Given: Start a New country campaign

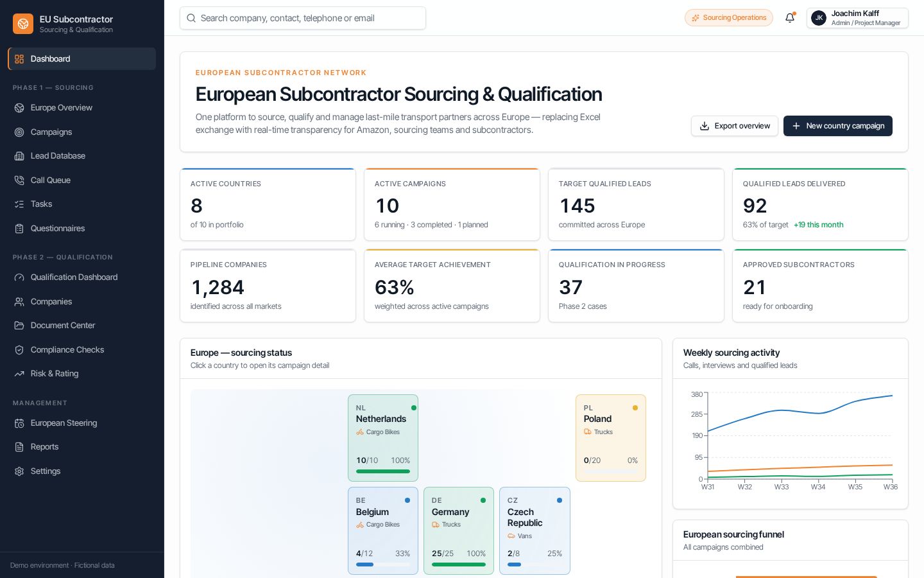Looking at the screenshot, I should click(838, 126).
